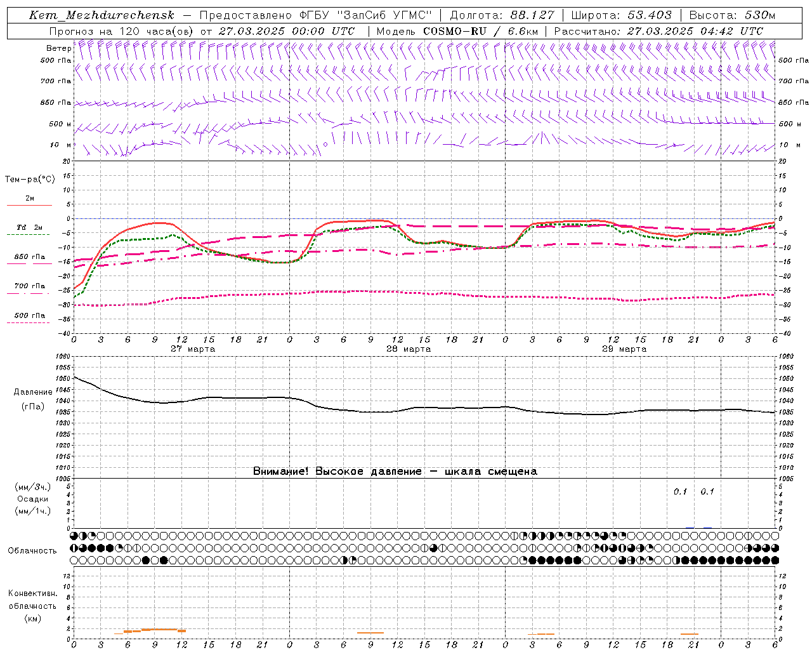This screenshot has width=812, height=650.
Task: Click the Осадки chart label
Action: pos(33,499)
